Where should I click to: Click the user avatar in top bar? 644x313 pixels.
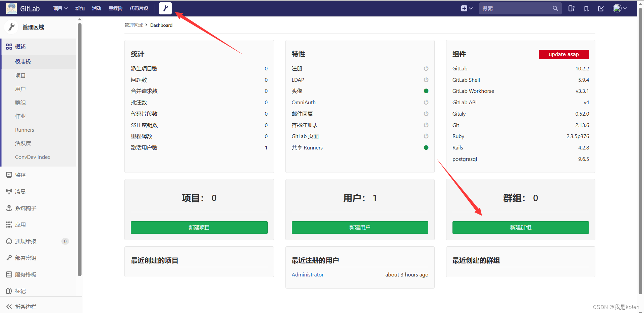point(617,8)
